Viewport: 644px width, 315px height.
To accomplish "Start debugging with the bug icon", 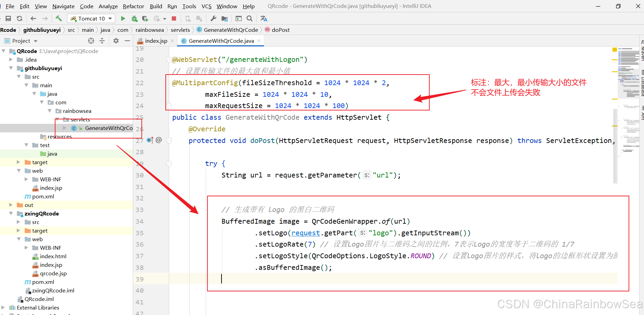I will click(x=134, y=18).
